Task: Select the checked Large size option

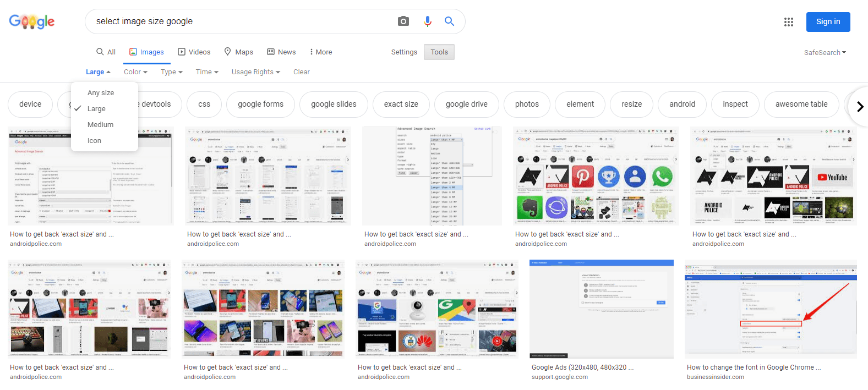Action: tap(105, 108)
